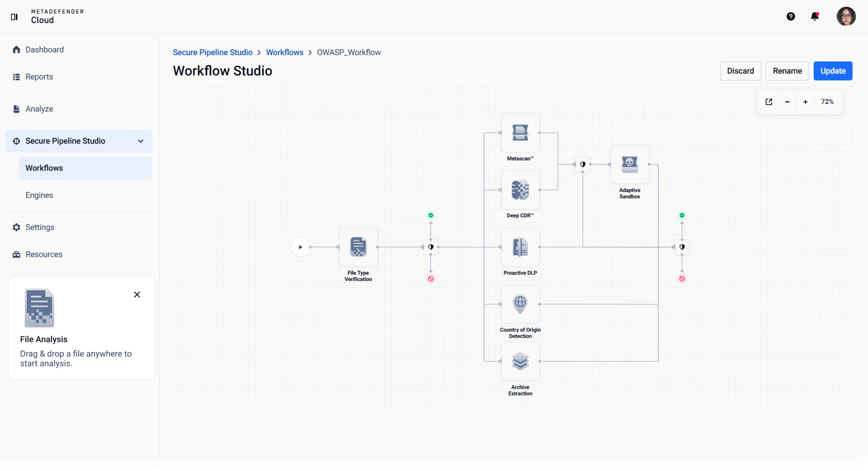Screen dimensions: 868x471
Task: Click the File Type Verification node
Action: pyautogui.click(x=358, y=247)
